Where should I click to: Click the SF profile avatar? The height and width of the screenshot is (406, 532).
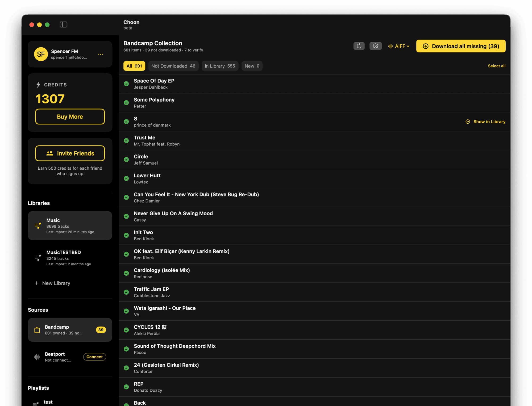pos(41,54)
